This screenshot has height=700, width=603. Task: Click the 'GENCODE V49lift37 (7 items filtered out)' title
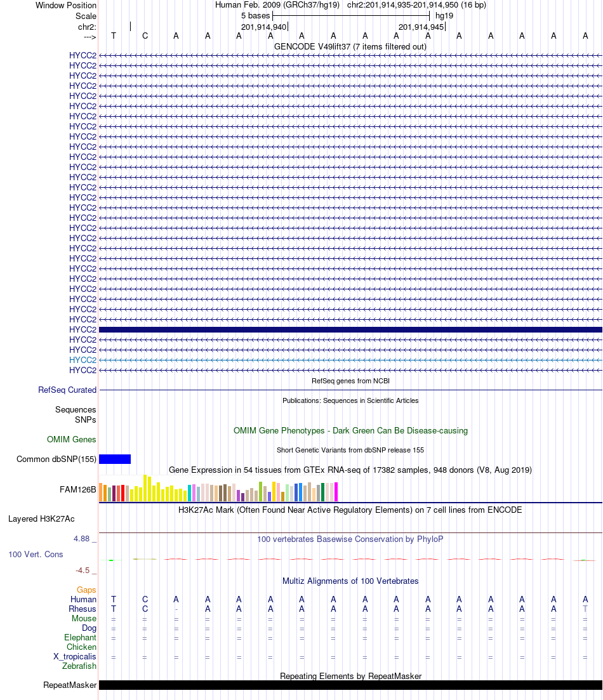[350, 46]
